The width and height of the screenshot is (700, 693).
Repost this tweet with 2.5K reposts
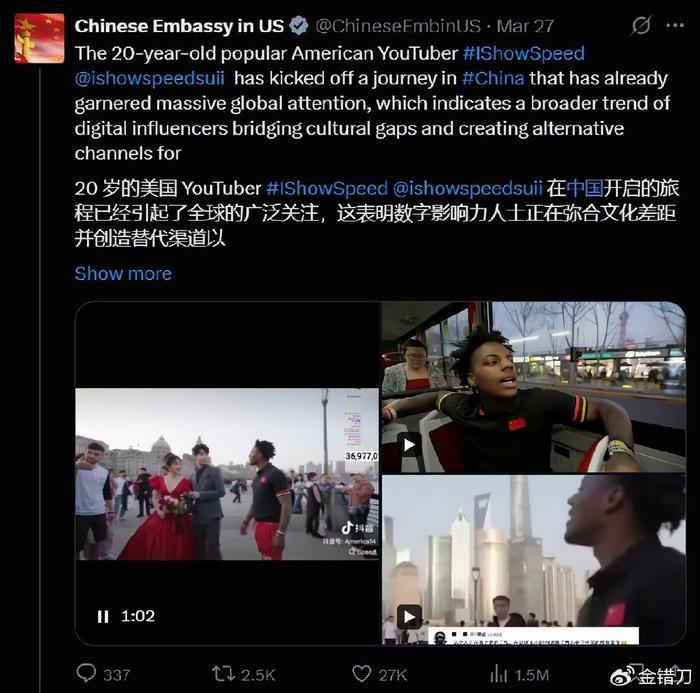(x=223, y=673)
